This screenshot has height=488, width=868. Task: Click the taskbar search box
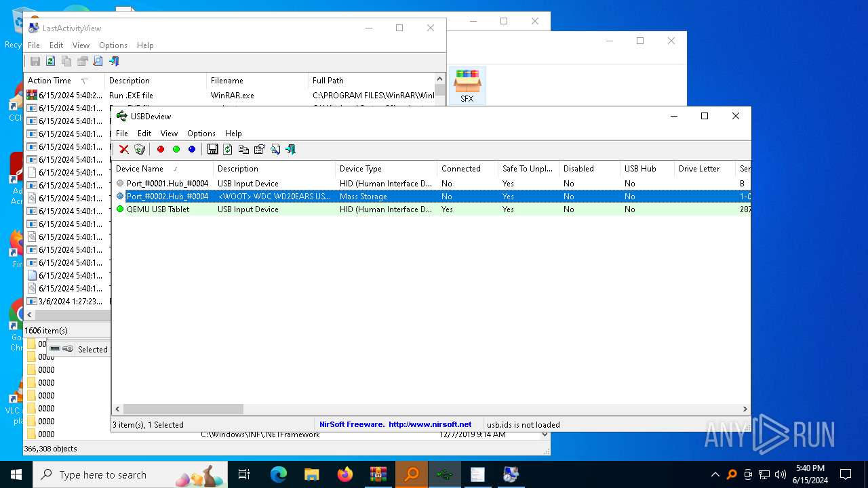coord(132,474)
